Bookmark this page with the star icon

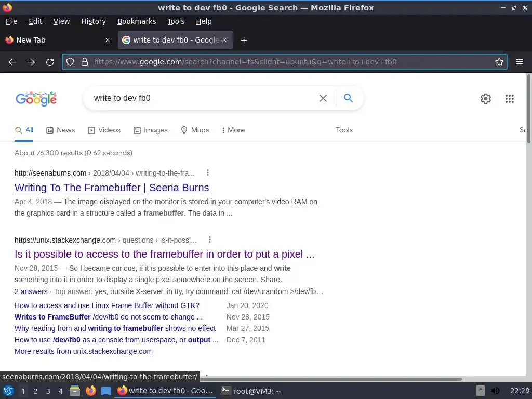499,62
